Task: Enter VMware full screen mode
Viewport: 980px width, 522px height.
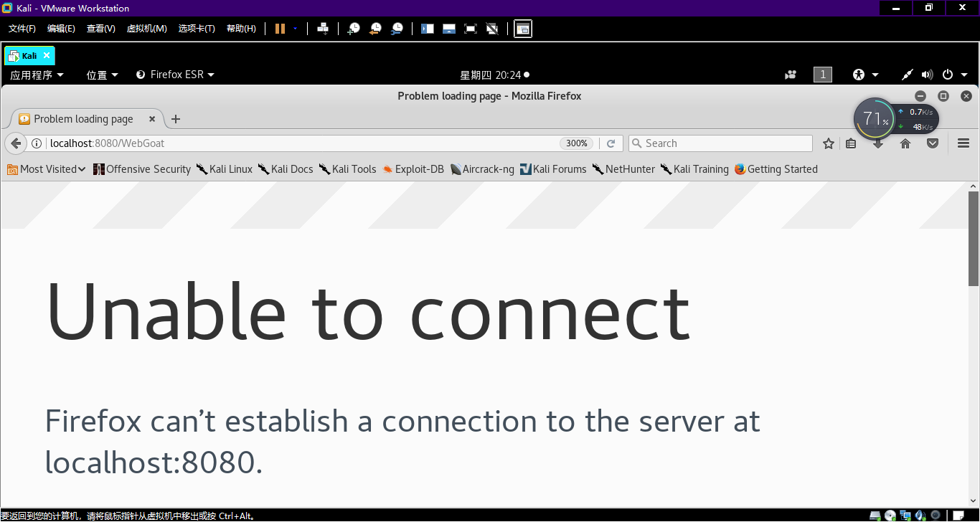Action: 471,29
